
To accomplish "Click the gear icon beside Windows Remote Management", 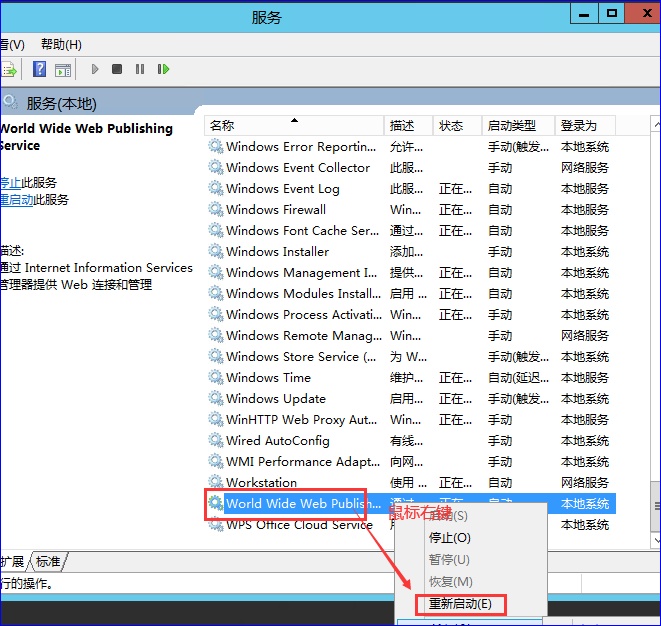I will [x=216, y=336].
